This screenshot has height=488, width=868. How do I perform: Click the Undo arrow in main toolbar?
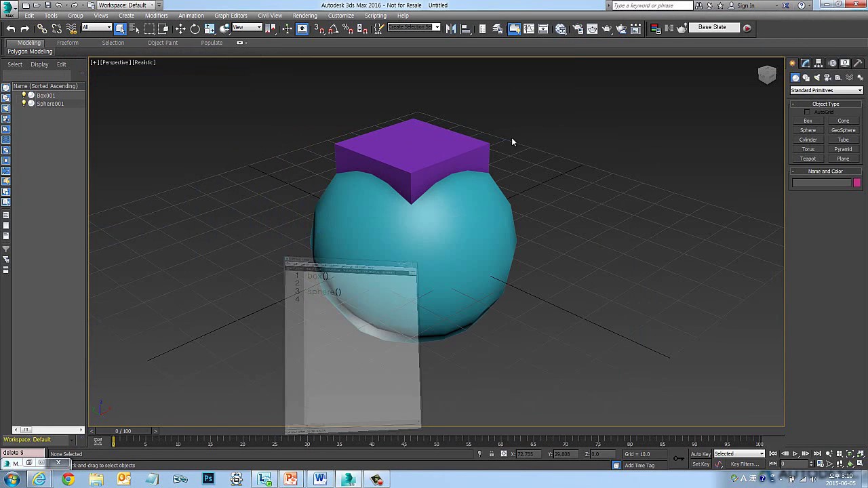pos(10,28)
